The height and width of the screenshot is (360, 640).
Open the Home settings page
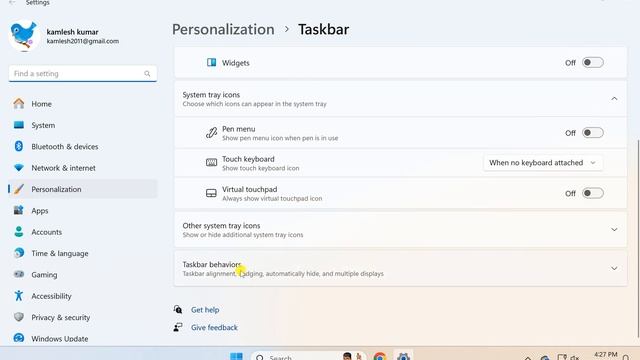point(82,104)
